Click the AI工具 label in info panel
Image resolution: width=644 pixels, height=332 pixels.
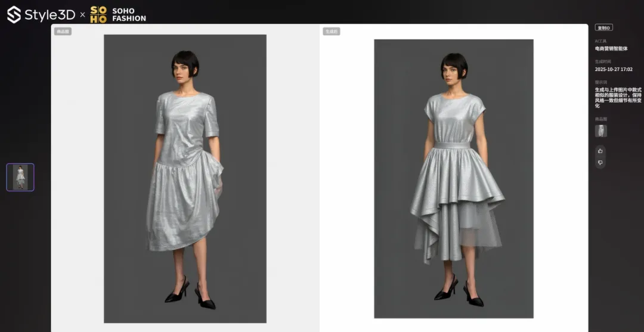tap(600, 41)
